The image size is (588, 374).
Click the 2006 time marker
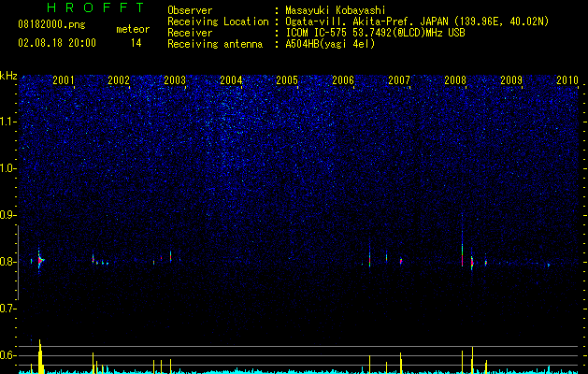click(343, 80)
